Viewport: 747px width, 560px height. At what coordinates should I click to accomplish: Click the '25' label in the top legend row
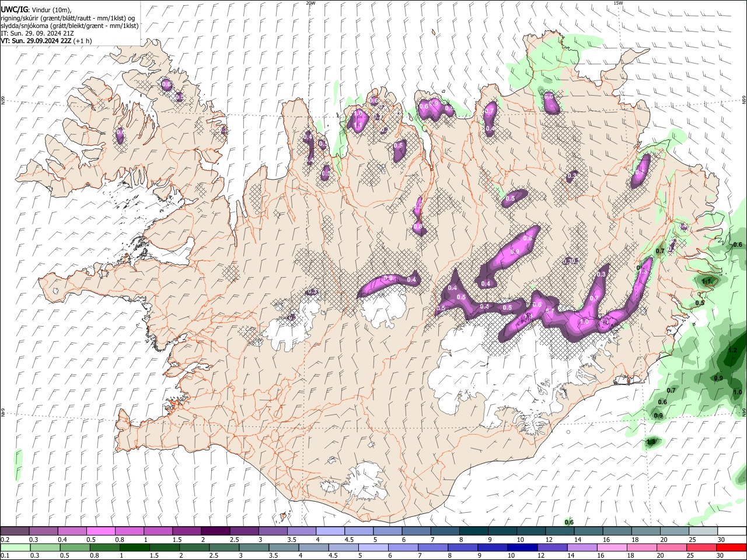[x=693, y=540]
